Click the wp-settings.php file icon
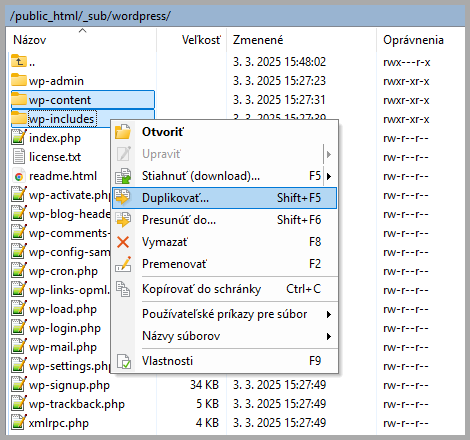Image resolution: width=470 pixels, height=440 pixels. tap(19, 365)
